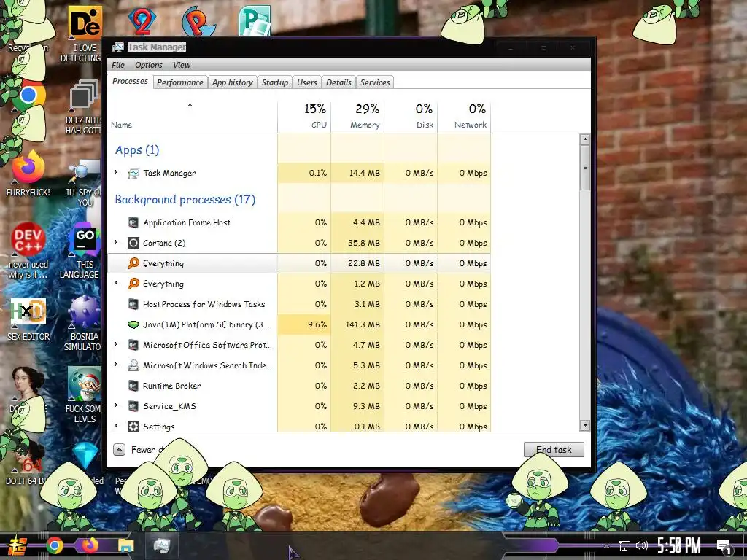The width and height of the screenshot is (747, 560).
Task: Expand Microsoft Office Software Protection entry
Action: click(116, 344)
